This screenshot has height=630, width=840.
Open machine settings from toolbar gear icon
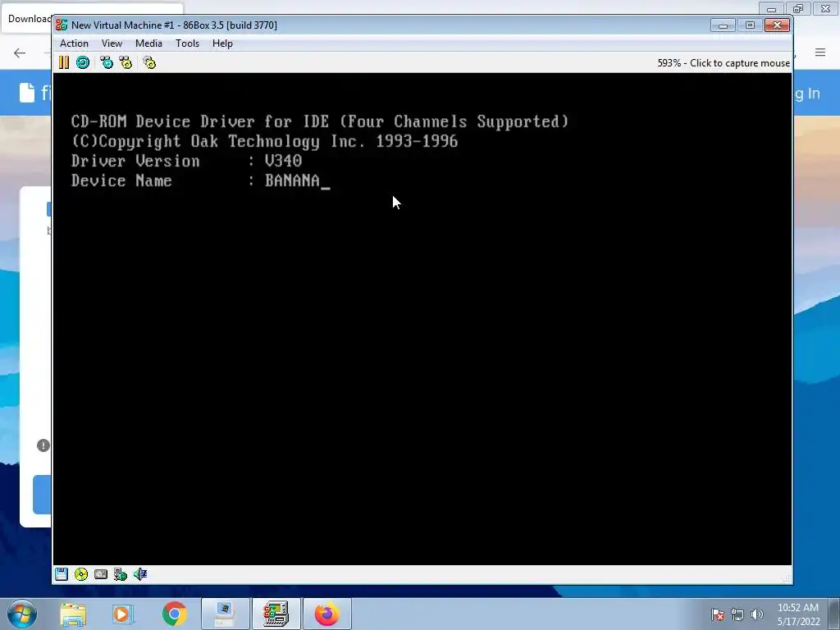pyautogui.click(x=149, y=62)
